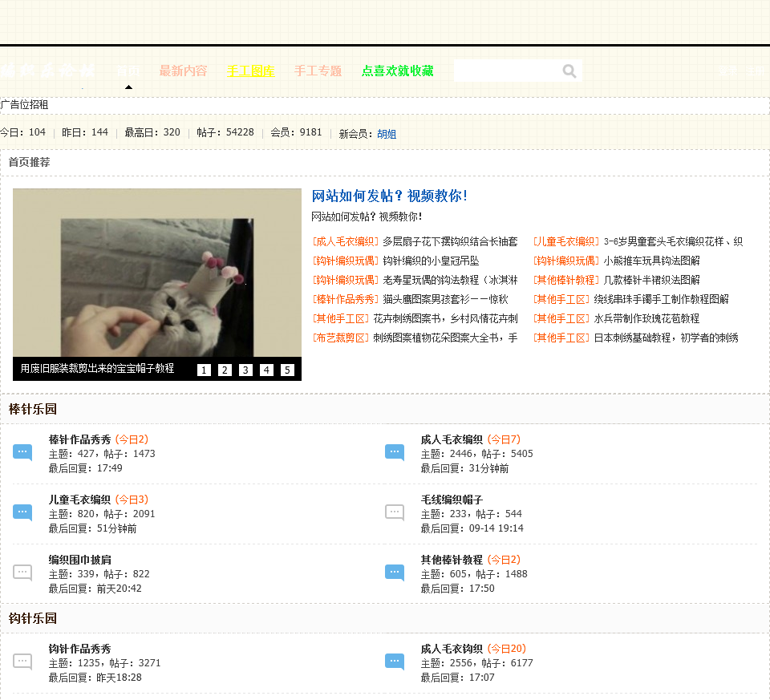This screenshot has height=700, width=770.
Task: Open post 老寿星玩偶的钩法教程
Action: click(x=450, y=280)
